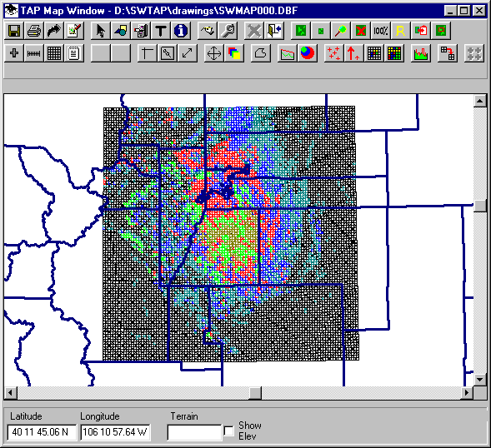The image size is (491, 448).
Task: Toggle the Show Elev checkbox
Action: click(x=229, y=431)
